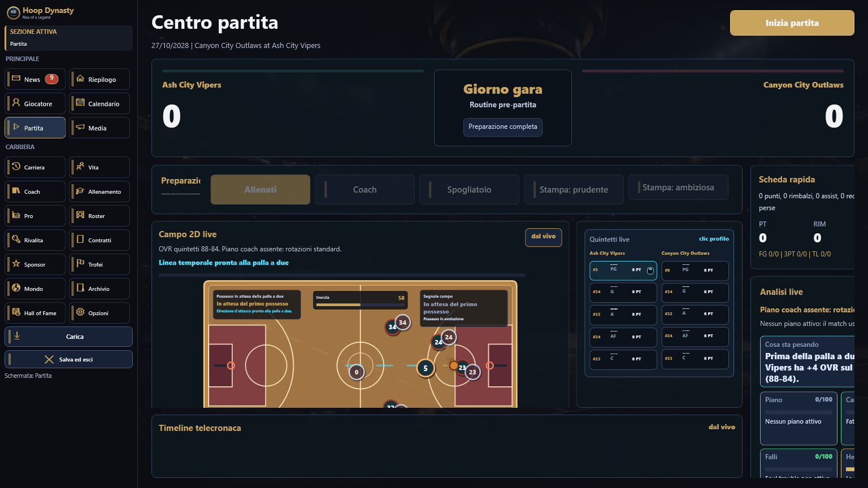868x488 pixels.
Task: Open the sidebar Coach clipboard icon
Action: click(16, 191)
